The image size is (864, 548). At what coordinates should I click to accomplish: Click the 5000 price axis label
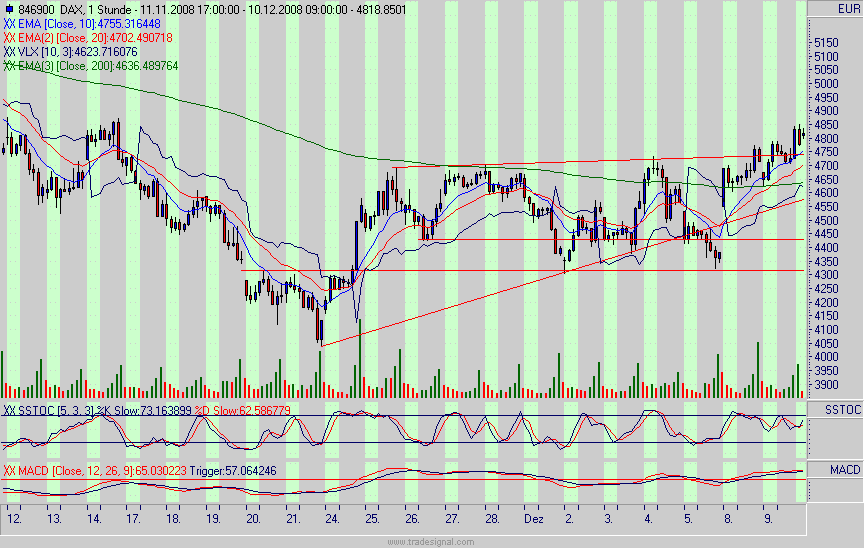[825, 84]
